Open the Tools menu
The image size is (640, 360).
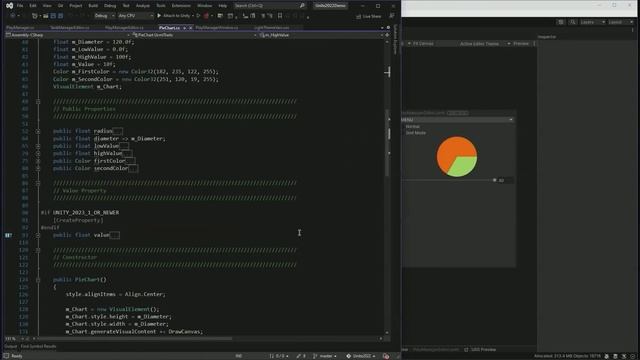161,6
